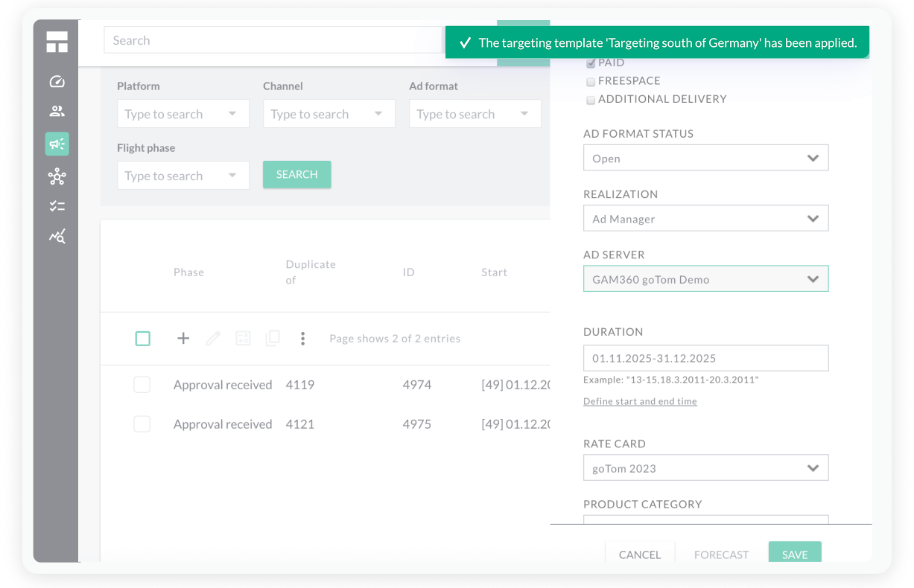Click the duplicate copy icon in table toolbar

coord(272,338)
